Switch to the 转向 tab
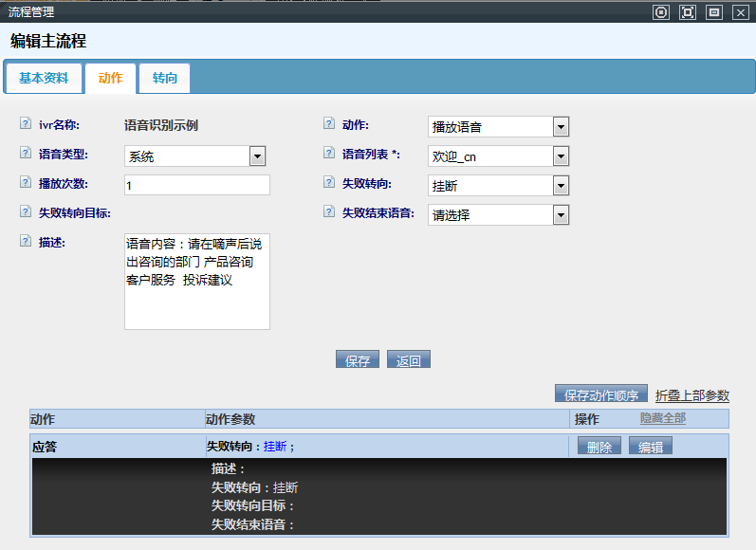The image size is (756, 550). point(165,79)
